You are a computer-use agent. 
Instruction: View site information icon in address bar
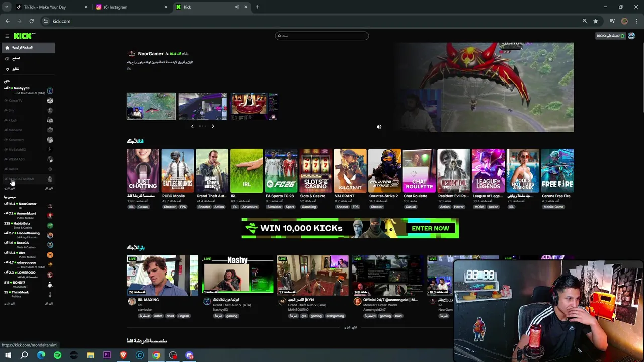(x=46, y=21)
